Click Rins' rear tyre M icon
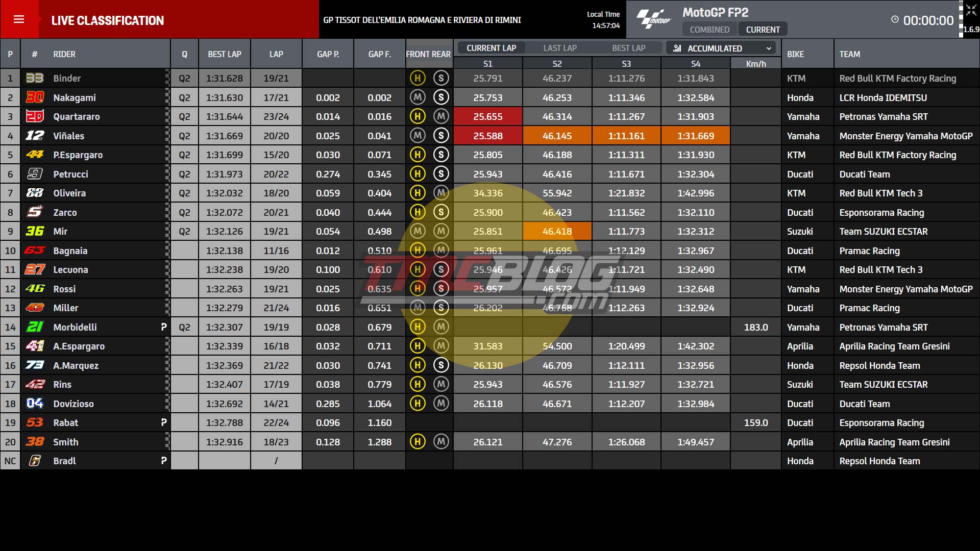The height and width of the screenshot is (551, 980). [x=441, y=384]
